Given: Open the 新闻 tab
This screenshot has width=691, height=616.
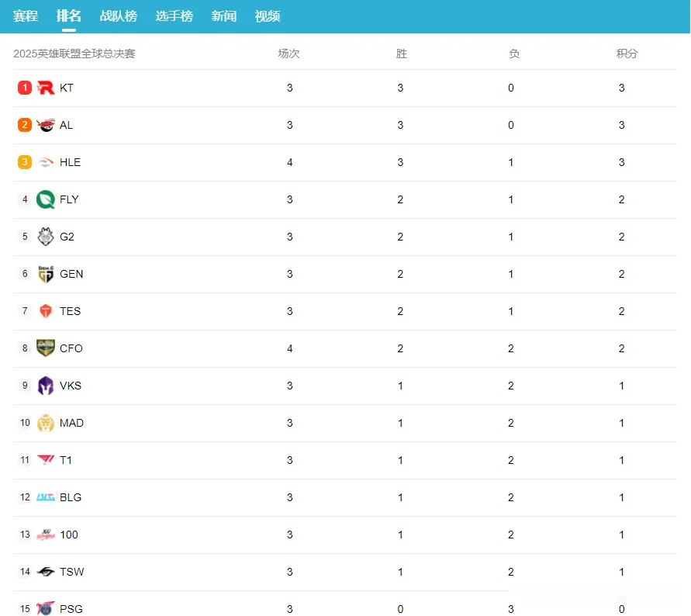Looking at the screenshot, I should click(x=224, y=16).
